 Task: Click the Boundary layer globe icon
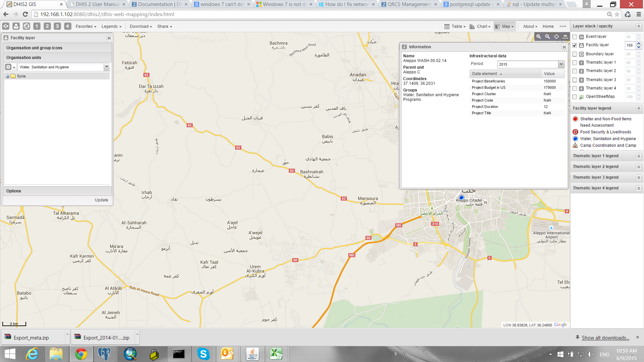(x=26, y=26)
